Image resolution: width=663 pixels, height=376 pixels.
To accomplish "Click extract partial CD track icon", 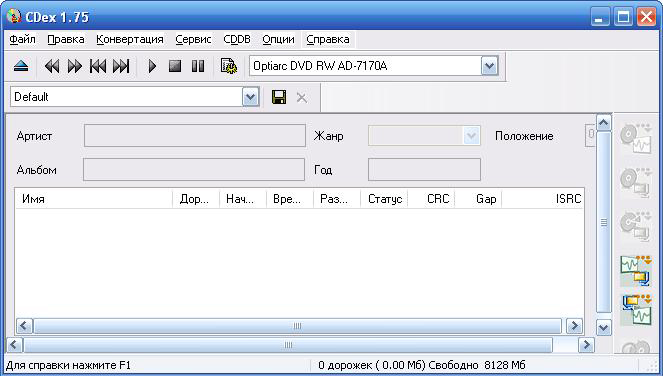I will coord(636,226).
